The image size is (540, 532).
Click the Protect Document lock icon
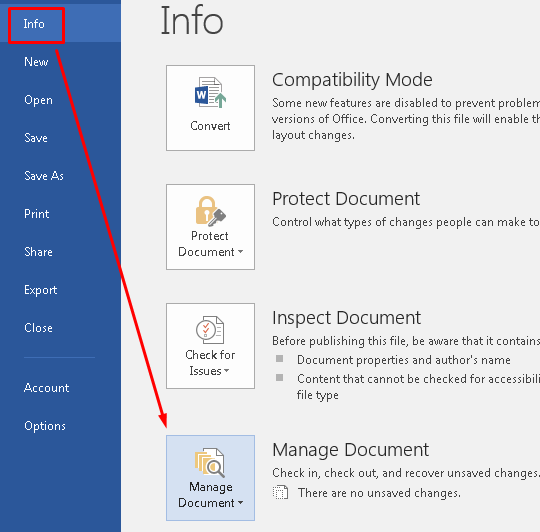point(210,211)
